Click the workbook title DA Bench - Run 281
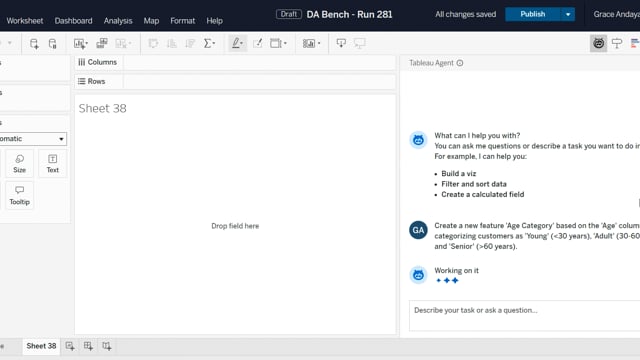This screenshot has height=360, width=640. (349, 14)
